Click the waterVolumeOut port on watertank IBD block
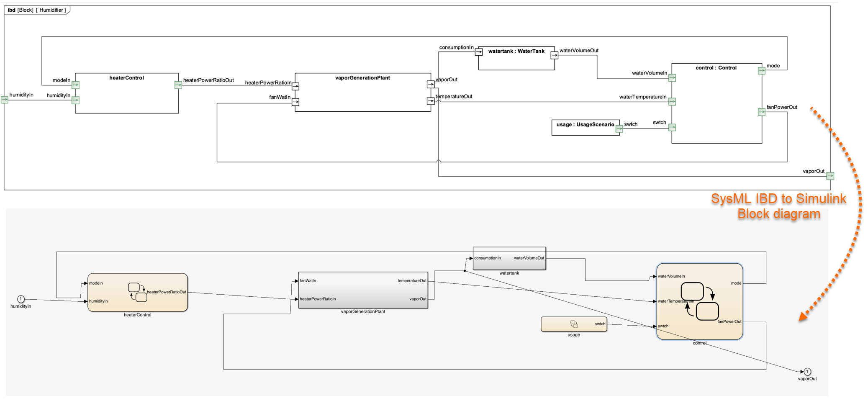This screenshot has width=868, height=406. 554,55
